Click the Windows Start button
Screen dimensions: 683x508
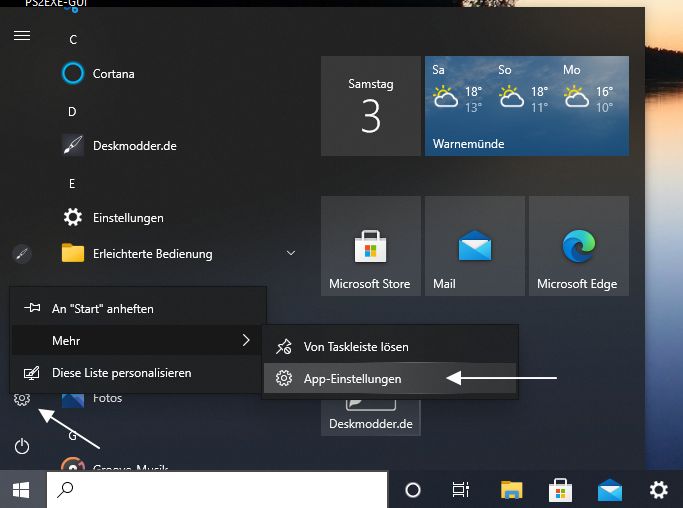[21, 490]
